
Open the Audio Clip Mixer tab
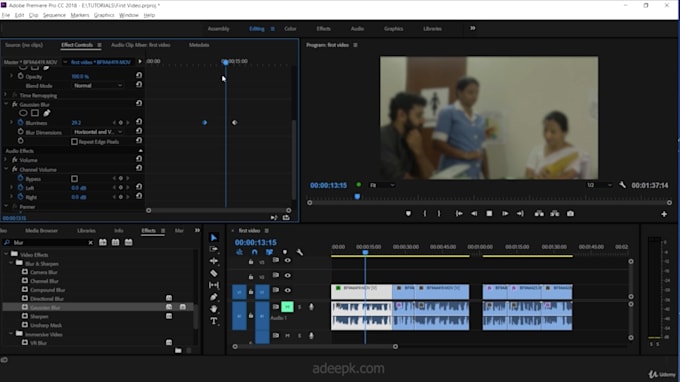click(x=141, y=45)
